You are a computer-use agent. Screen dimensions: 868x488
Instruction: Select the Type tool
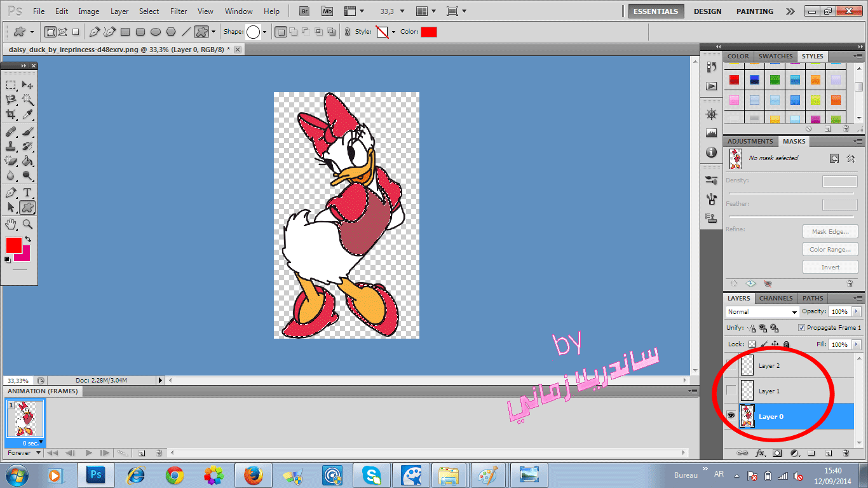(x=27, y=193)
